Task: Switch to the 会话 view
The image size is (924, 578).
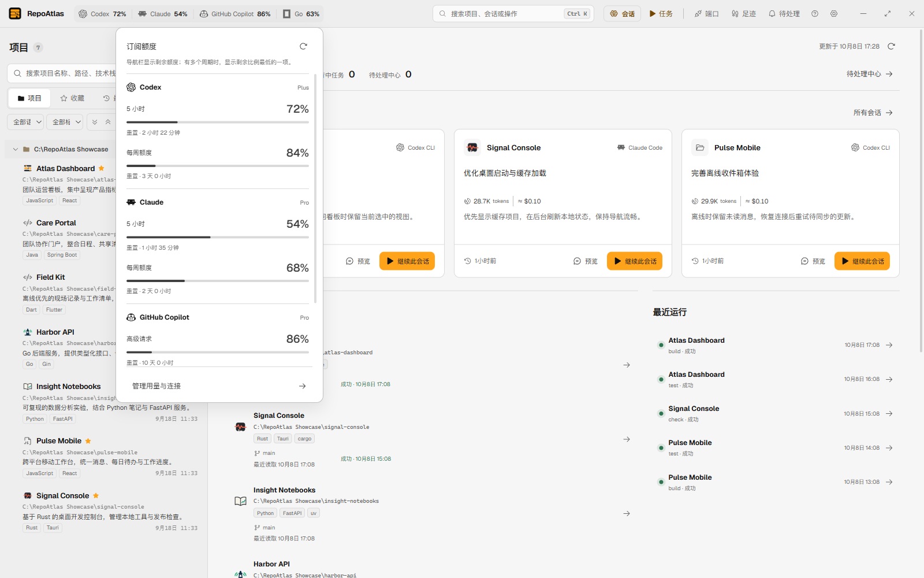Action: tap(623, 14)
